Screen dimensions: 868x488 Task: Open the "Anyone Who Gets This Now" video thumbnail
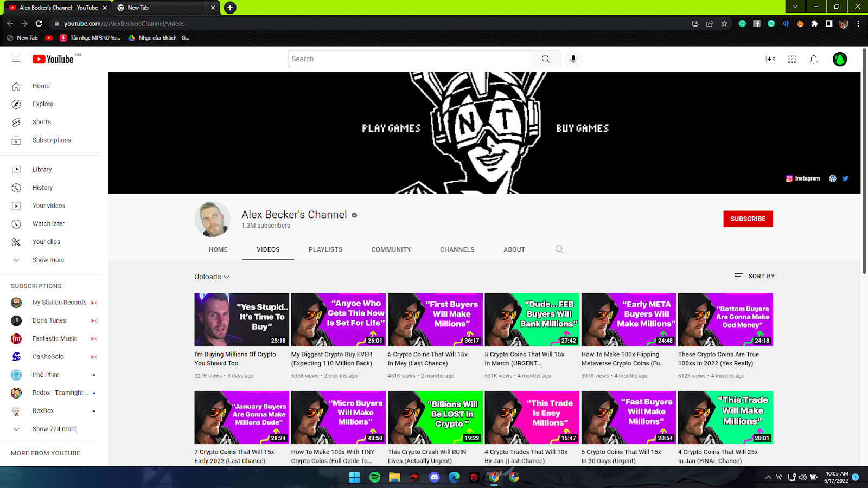339,320
